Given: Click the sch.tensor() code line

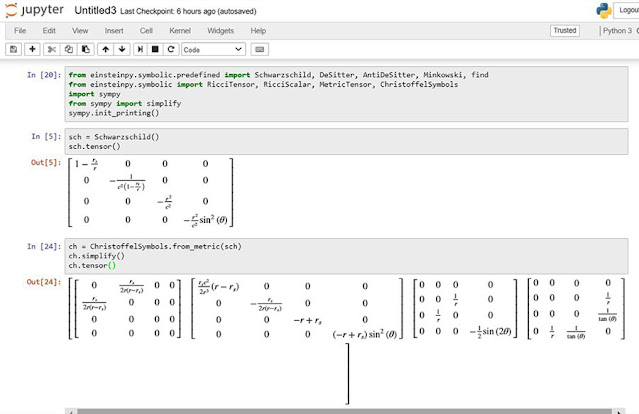Looking at the screenshot, I should [x=95, y=146].
